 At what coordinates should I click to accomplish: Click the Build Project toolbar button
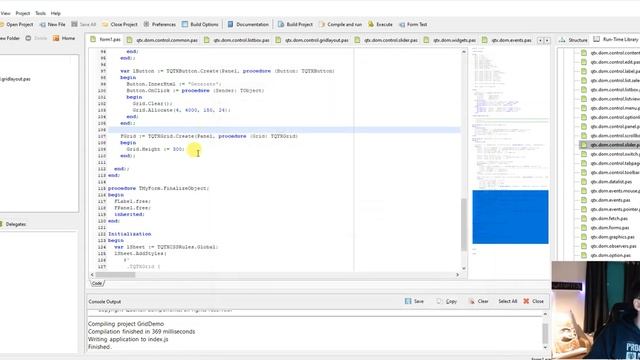[295, 24]
